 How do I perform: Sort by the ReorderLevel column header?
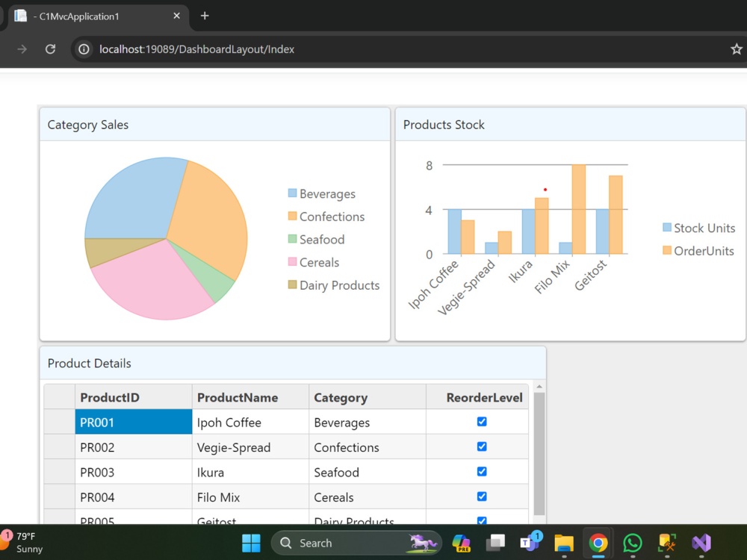tap(477, 397)
